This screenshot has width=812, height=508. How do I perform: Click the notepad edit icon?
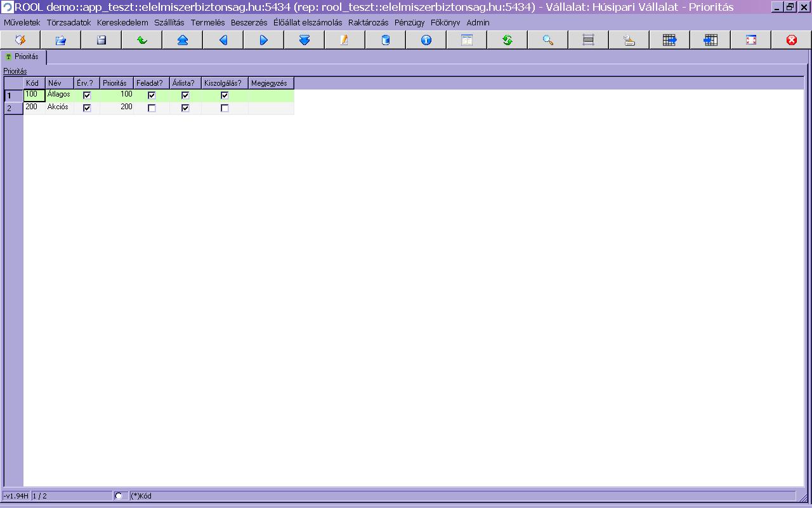tap(345, 40)
